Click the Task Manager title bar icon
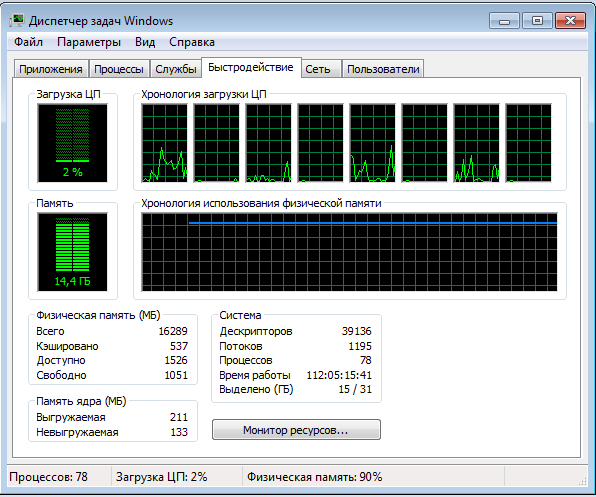The width and height of the screenshot is (596, 497). [17, 21]
